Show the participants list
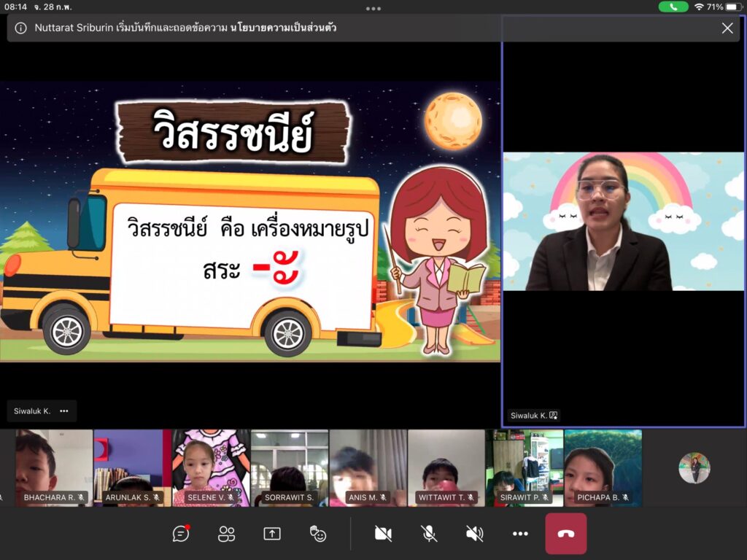 [227, 534]
